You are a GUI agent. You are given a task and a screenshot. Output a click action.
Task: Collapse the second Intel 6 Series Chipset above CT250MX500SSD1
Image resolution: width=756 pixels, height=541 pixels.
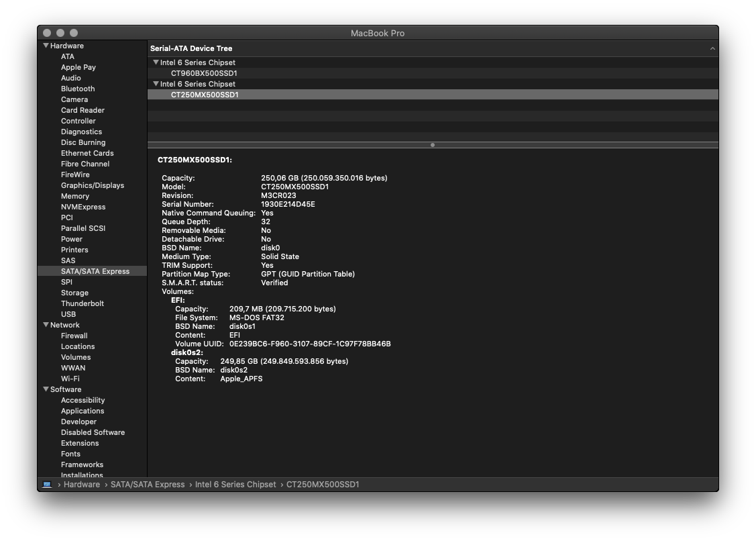pos(156,83)
